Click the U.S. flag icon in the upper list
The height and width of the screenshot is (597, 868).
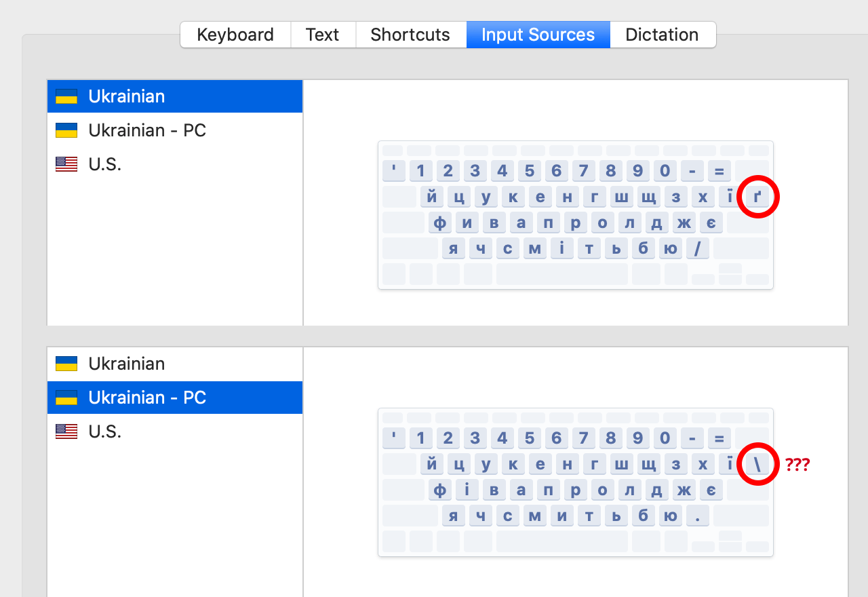coord(66,163)
